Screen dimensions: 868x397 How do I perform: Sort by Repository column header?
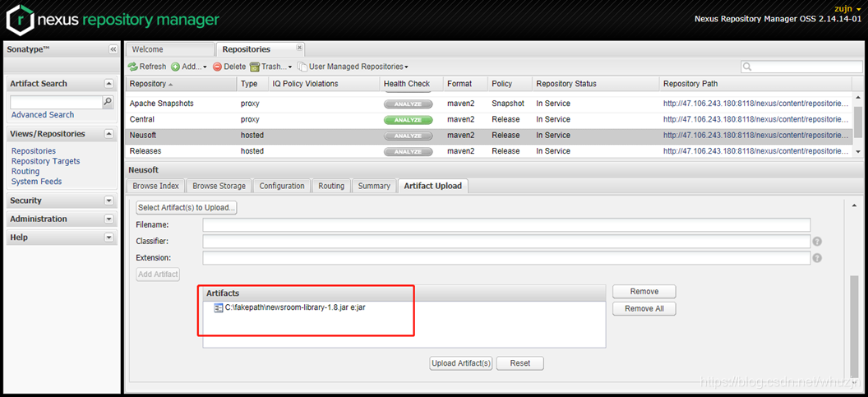tap(181, 84)
